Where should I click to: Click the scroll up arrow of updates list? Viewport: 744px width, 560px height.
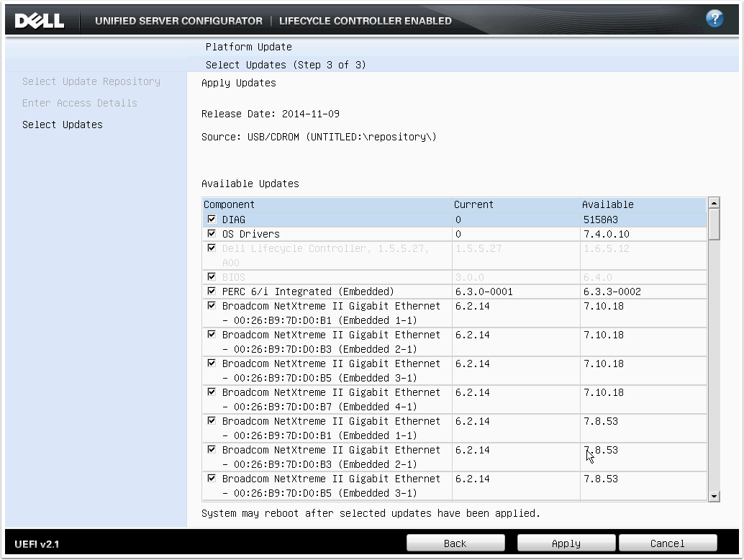(714, 203)
